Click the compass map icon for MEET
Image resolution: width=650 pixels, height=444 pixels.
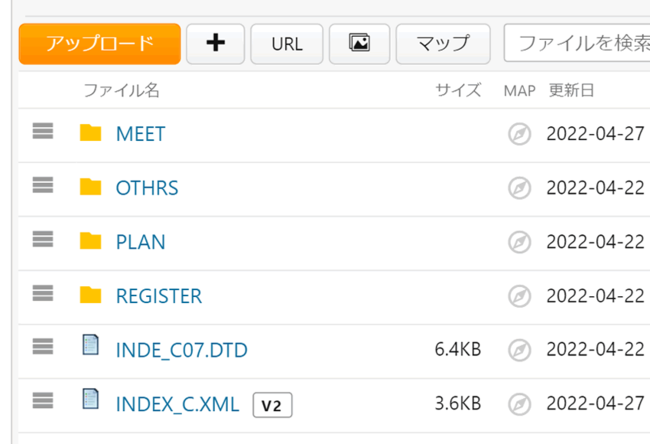click(x=519, y=134)
